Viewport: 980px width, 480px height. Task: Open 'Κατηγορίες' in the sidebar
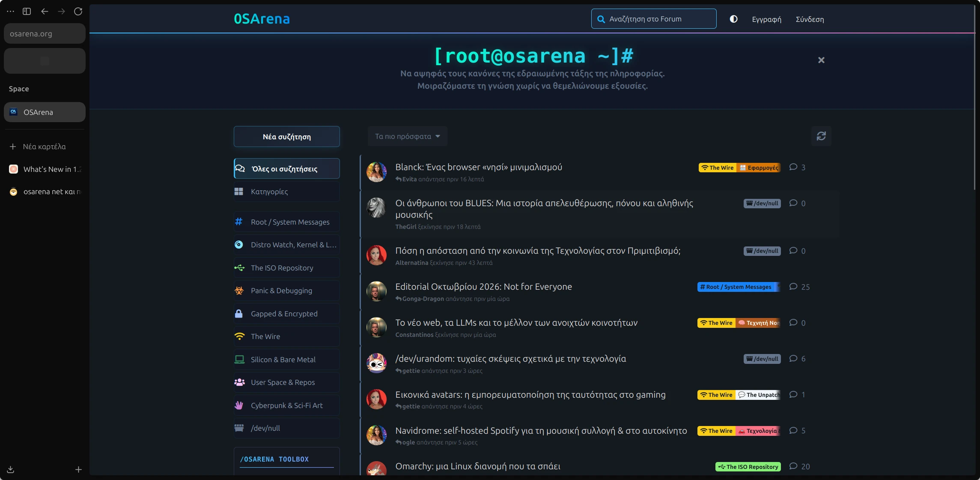pos(287,192)
